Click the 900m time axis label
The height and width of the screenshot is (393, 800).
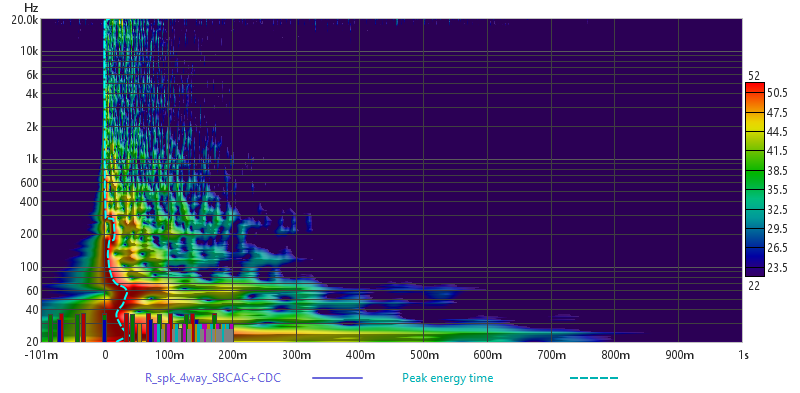[x=679, y=354]
